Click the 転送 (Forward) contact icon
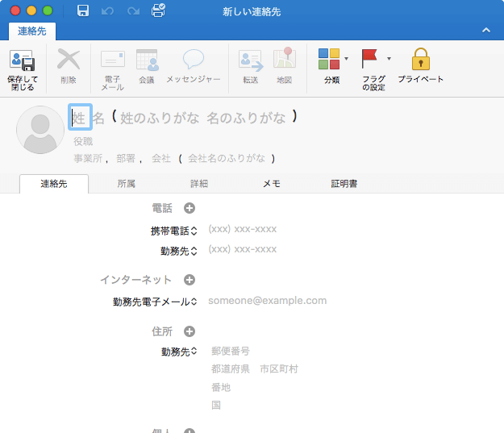The width and height of the screenshot is (504, 433). point(251,60)
